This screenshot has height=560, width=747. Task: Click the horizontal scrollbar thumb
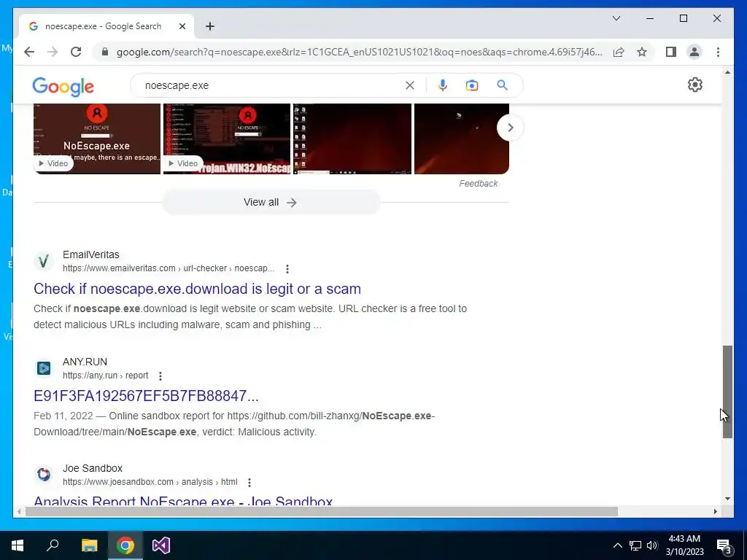[x=322, y=511]
